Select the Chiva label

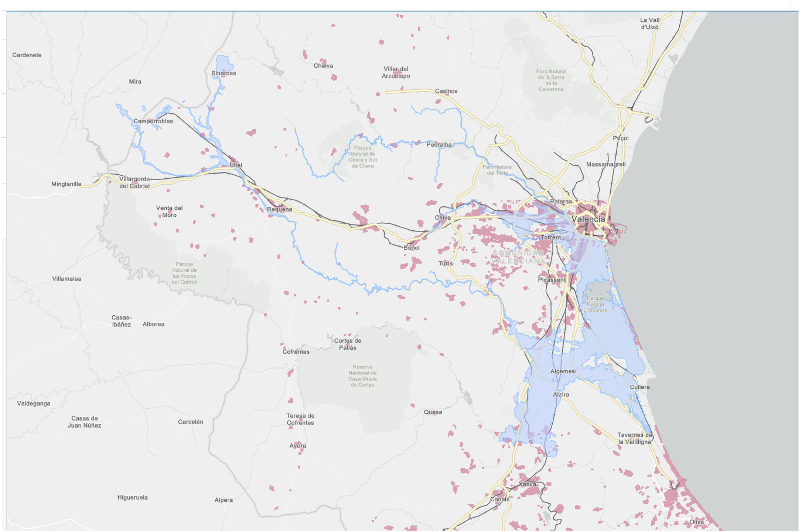[442, 218]
